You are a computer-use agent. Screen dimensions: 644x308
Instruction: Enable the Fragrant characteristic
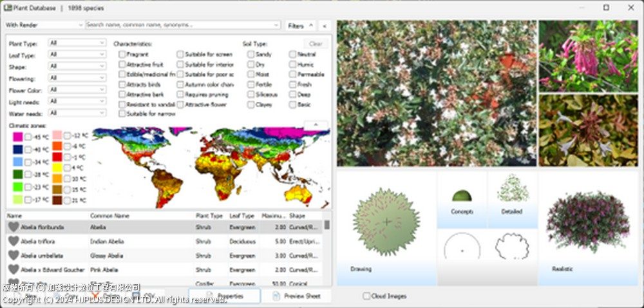pos(122,54)
